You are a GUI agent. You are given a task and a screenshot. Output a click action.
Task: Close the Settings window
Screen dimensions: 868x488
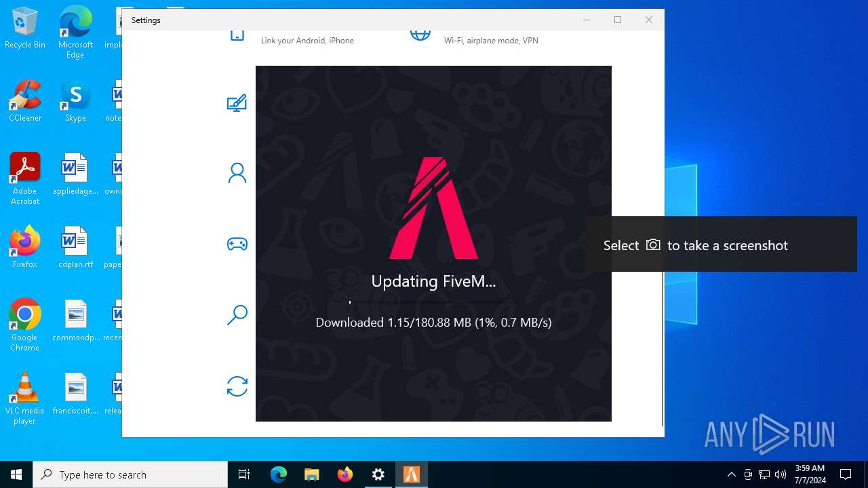point(649,20)
